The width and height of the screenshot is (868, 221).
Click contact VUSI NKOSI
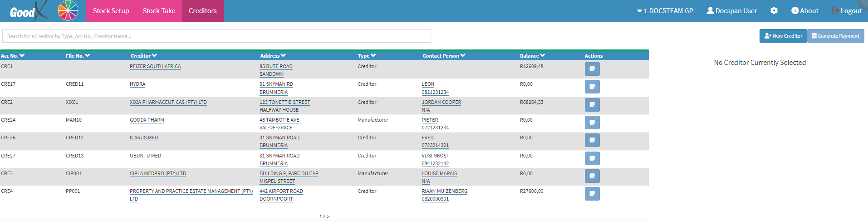click(x=435, y=156)
